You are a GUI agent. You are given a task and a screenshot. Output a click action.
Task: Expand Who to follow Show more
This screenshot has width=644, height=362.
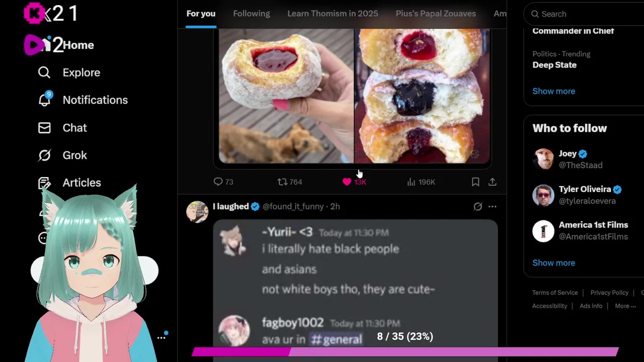pyautogui.click(x=553, y=262)
